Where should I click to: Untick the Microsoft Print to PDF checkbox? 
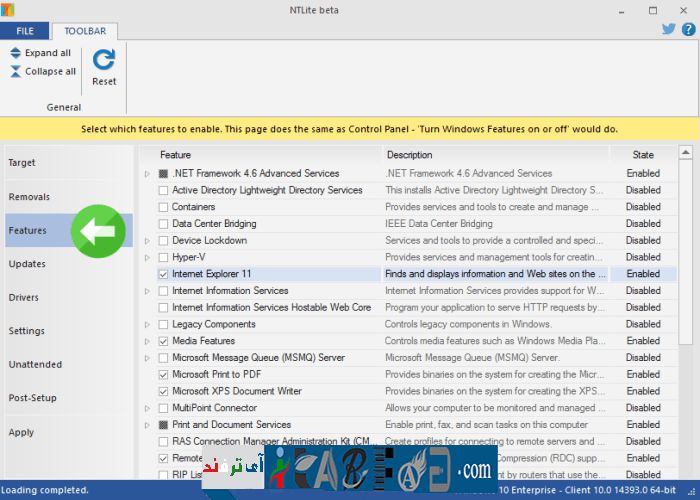pos(163,375)
